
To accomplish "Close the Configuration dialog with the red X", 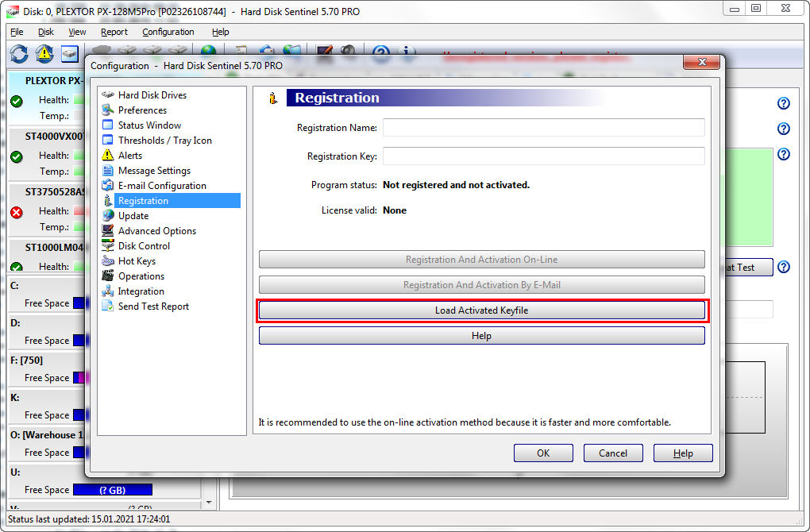I will pos(701,62).
